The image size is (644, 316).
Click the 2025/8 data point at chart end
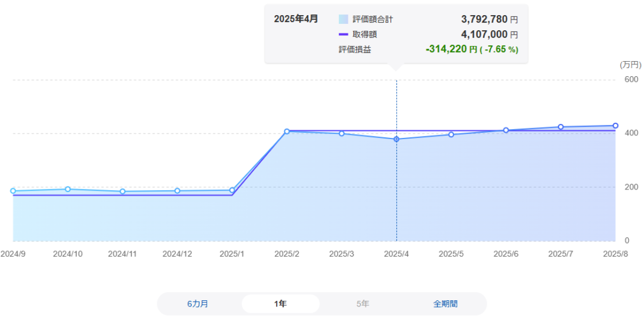tap(615, 126)
